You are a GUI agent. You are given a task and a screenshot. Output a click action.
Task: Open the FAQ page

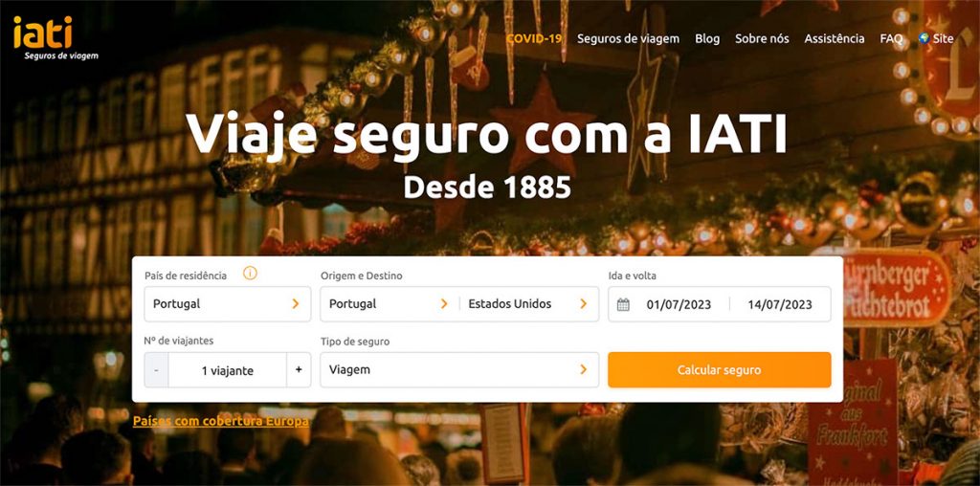[x=891, y=38]
